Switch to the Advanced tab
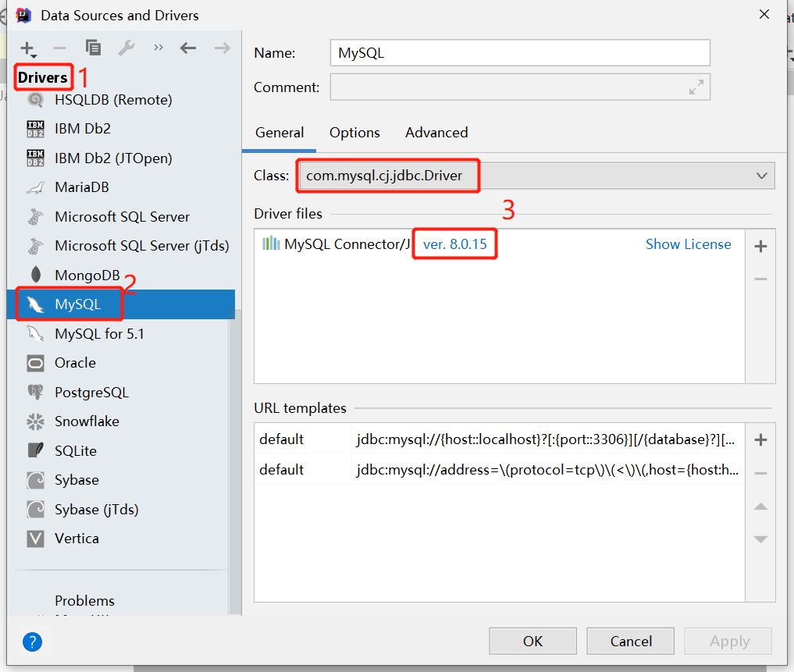Screen dimensions: 794x672 (436, 133)
